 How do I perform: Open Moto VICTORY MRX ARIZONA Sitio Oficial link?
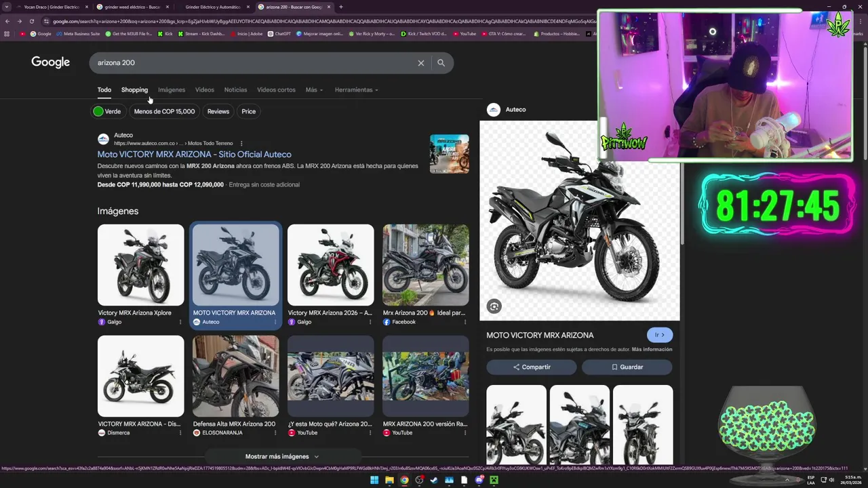click(x=195, y=155)
